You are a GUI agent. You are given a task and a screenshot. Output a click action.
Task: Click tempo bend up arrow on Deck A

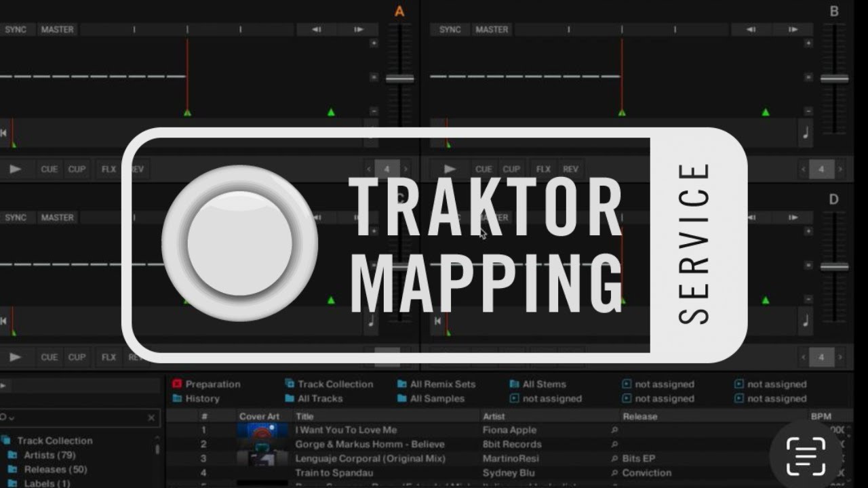click(x=358, y=30)
